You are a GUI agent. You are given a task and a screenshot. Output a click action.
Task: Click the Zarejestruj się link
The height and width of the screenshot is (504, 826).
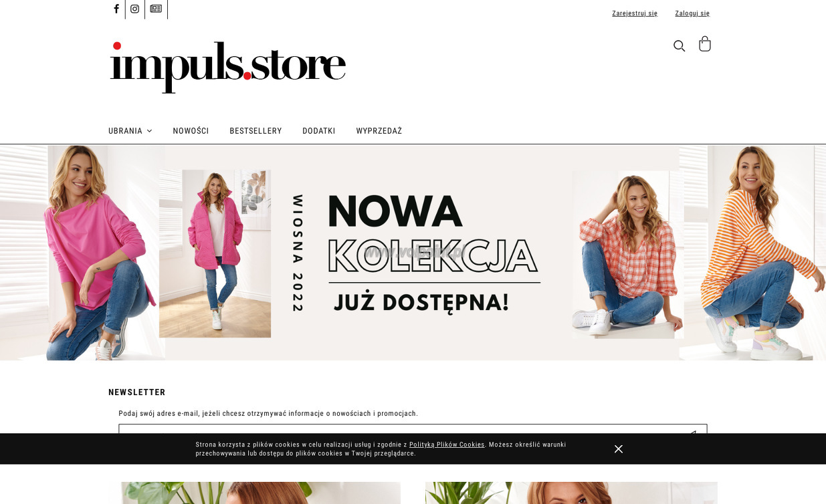point(635,13)
